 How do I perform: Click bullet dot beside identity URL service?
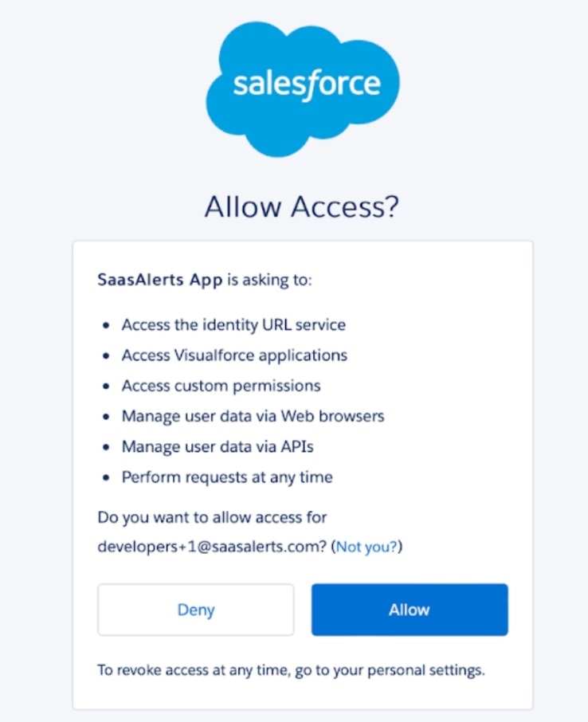click(x=107, y=326)
